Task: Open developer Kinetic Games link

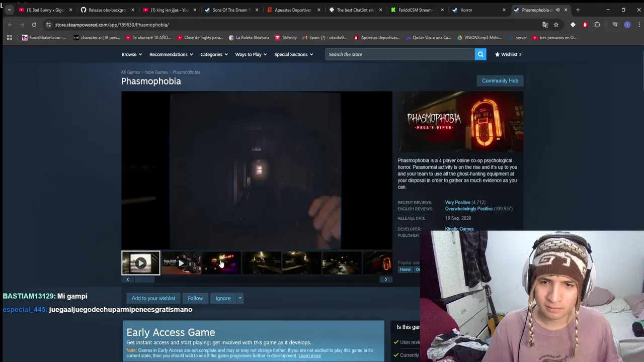Action: point(459,229)
